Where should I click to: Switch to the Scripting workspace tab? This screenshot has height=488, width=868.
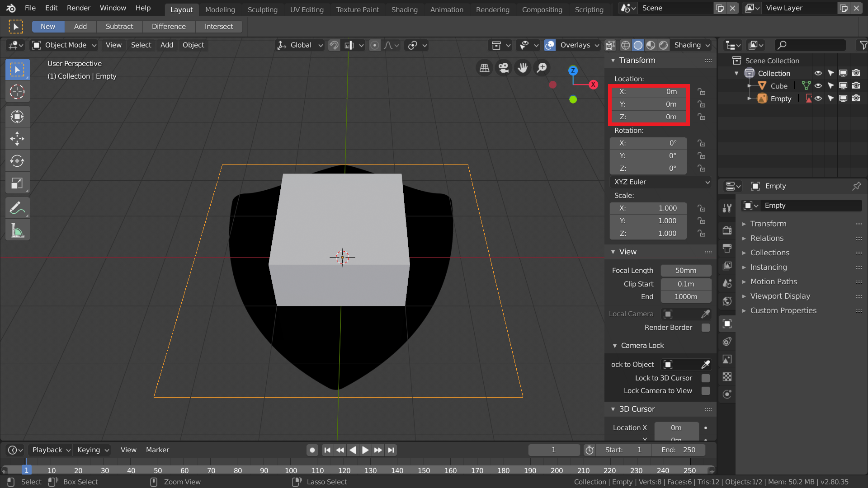589,9
